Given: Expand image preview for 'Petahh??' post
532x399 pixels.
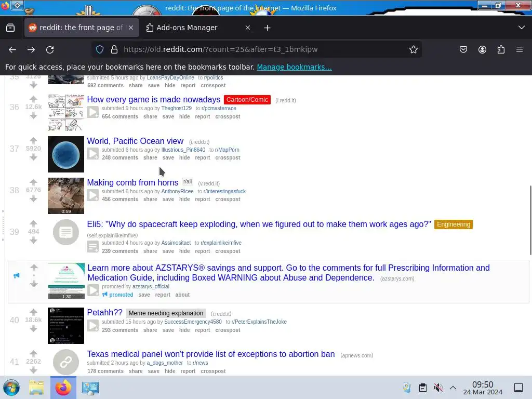Looking at the screenshot, I should [x=92, y=326].
